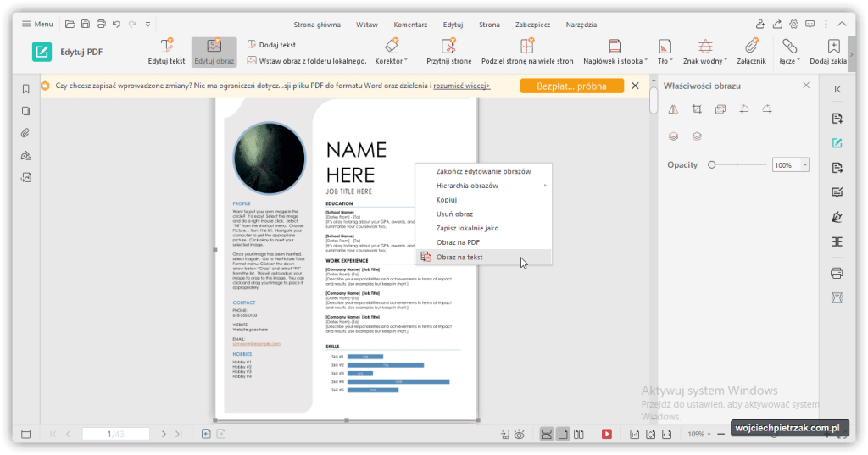Open the Wstaw tab
The image size is (868, 455).
367,25
